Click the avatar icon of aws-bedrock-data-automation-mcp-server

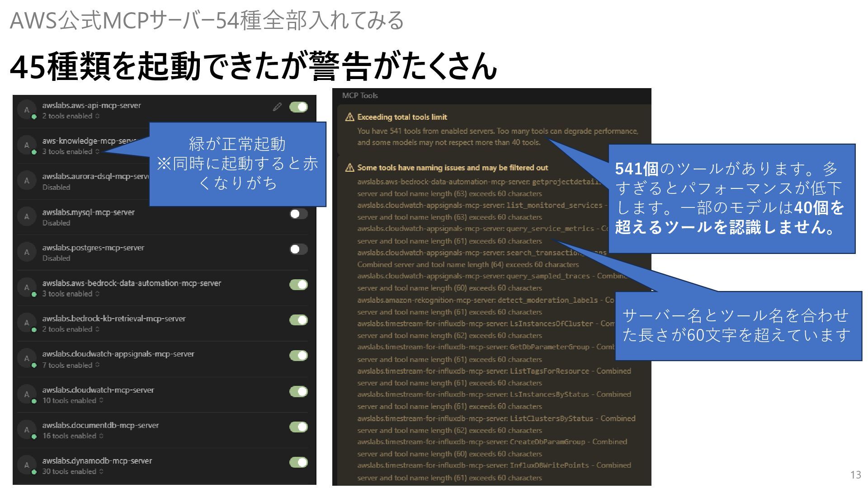pos(27,287)
